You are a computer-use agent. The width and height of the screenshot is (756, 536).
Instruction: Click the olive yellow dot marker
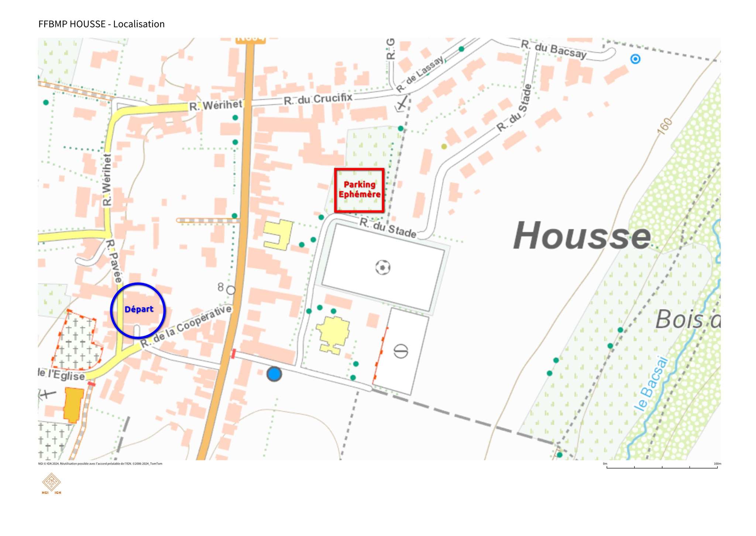tap(444, 146)
